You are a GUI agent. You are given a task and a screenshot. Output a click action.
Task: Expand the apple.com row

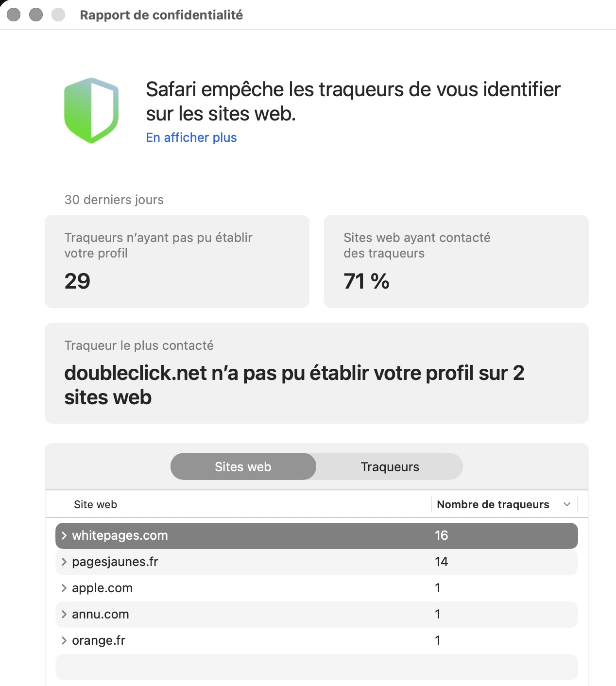pos(64,588)
